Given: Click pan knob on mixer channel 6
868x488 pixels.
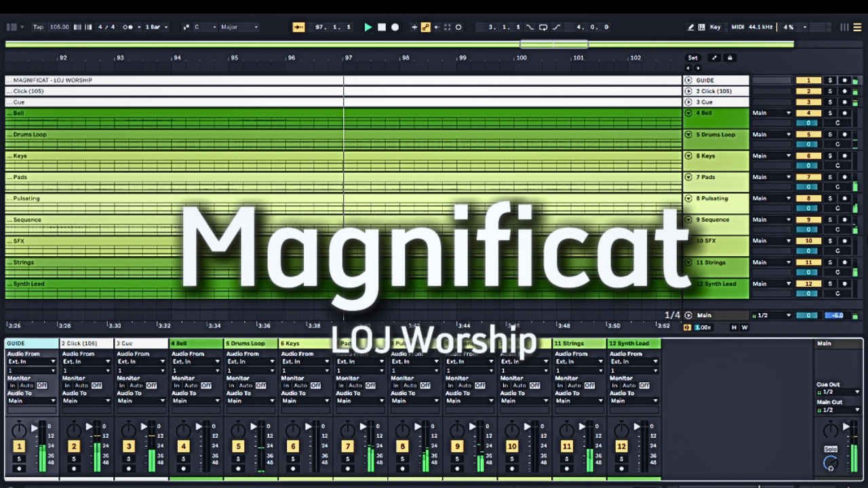Looking at the screenshot, I should point(293,429).
